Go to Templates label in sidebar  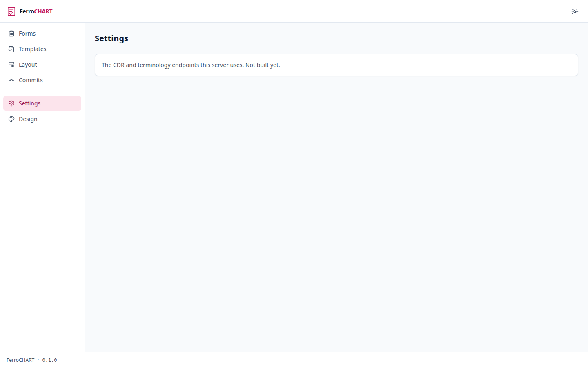tap(33, 49)
